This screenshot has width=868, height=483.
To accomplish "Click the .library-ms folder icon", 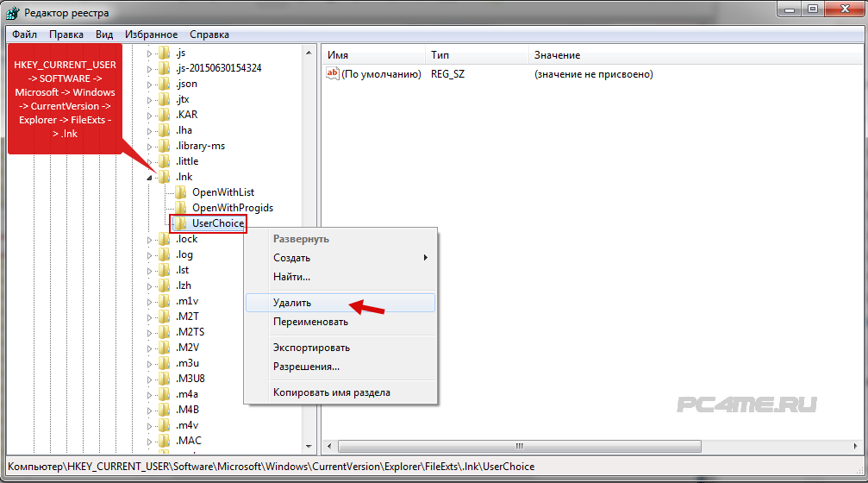I will coord(165,146).
